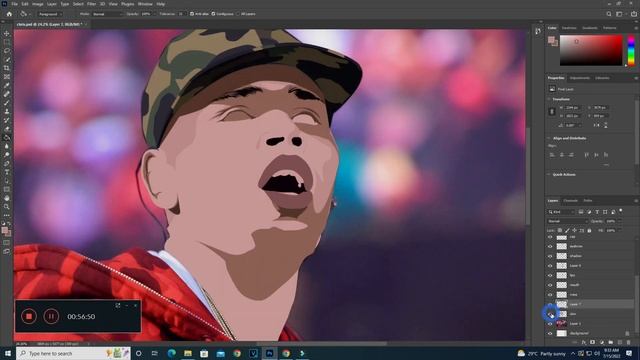Open the layer Kind filter dropdown
Viewport: 640px width, 360px height.
click(561, 212)
